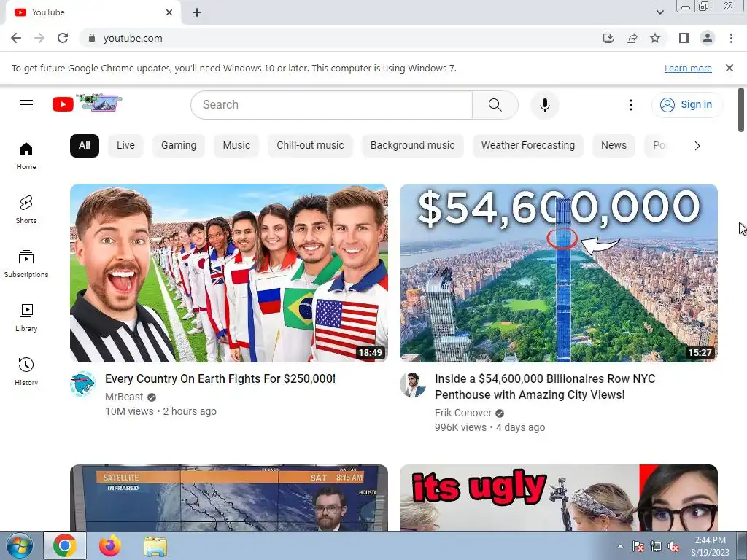
Task: Open the YouTube hamburger guide menu
Action: tap(26, 104)
